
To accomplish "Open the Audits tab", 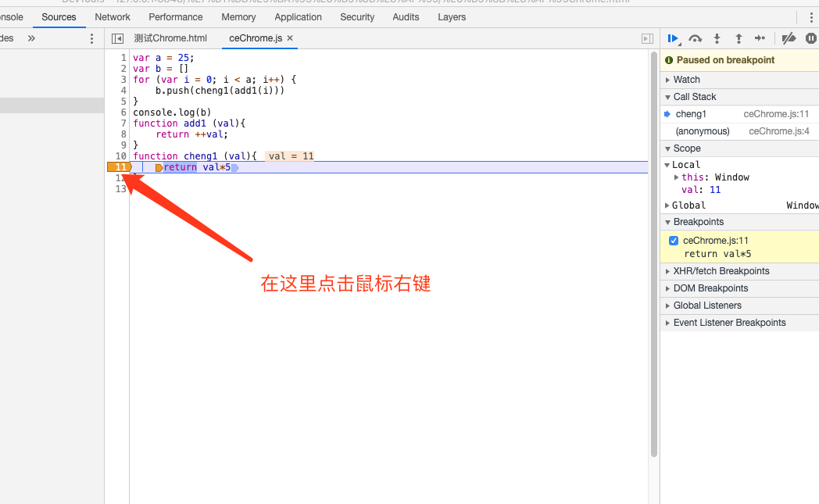I will click(x=406, y=17).
